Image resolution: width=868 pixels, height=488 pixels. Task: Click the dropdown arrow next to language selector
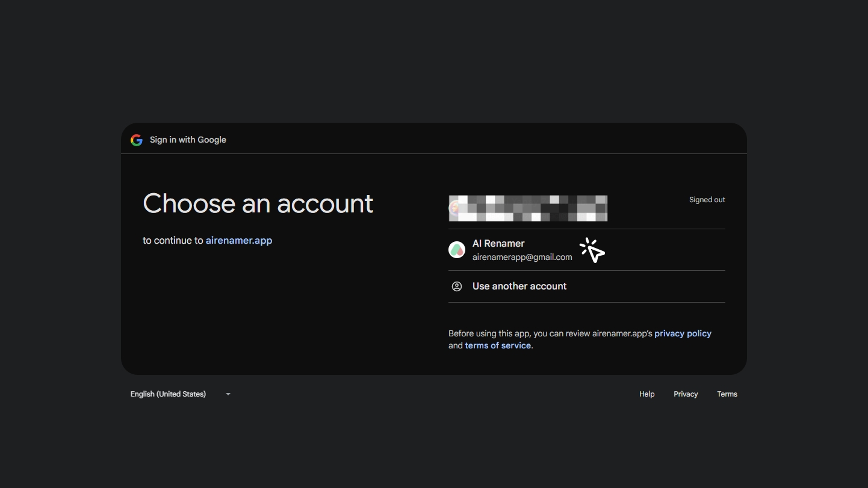click(x=228, y=394)
